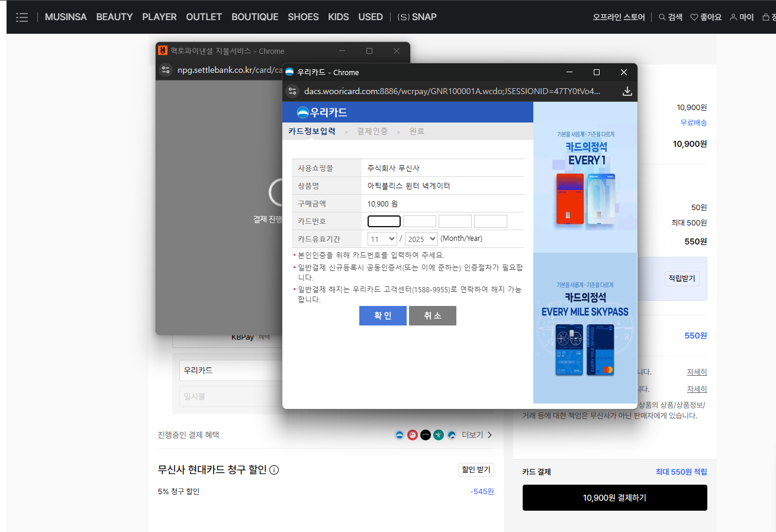Screen dimensions: 776x532
Task: Click the 카드정보입력 step label
Action: [312, 131]
